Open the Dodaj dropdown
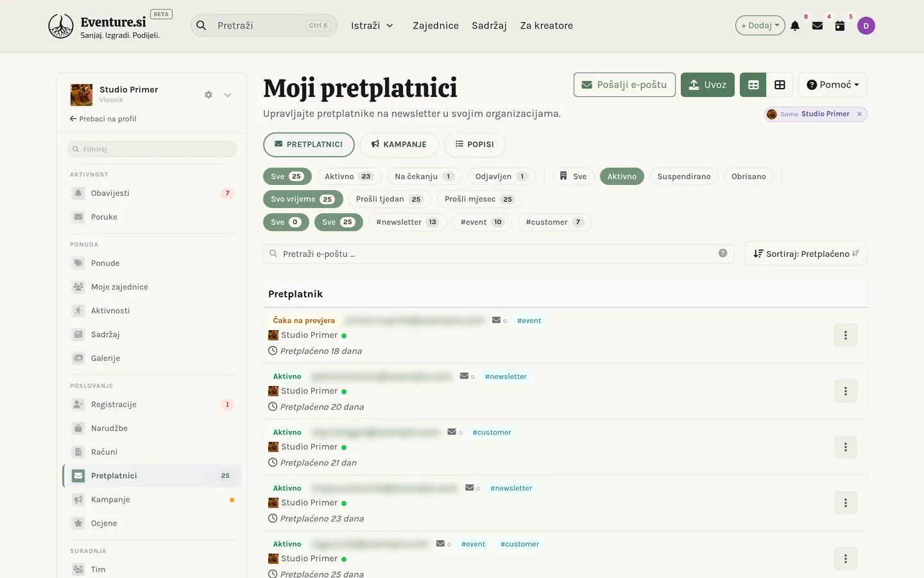The height and width of the screenshot is (578, 924). coord(760,26)
